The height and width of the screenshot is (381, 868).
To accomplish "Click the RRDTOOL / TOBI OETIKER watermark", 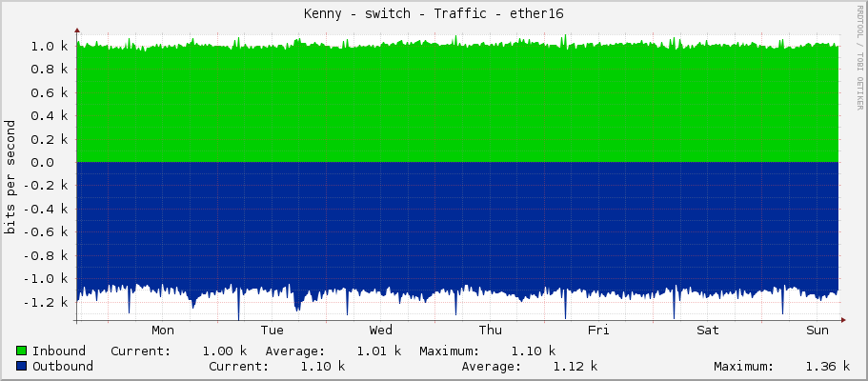I will pyautogui.click(x=859, y=57).
